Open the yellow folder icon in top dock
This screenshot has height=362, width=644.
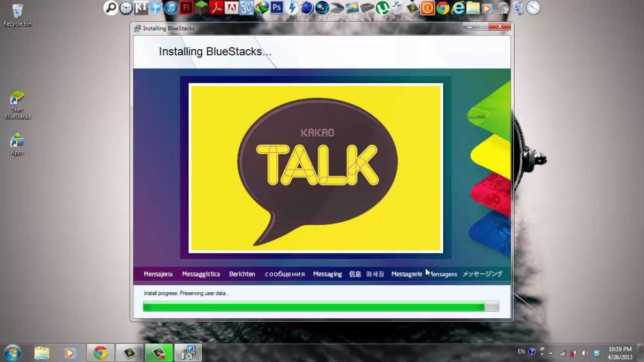(x=473, y=8)
